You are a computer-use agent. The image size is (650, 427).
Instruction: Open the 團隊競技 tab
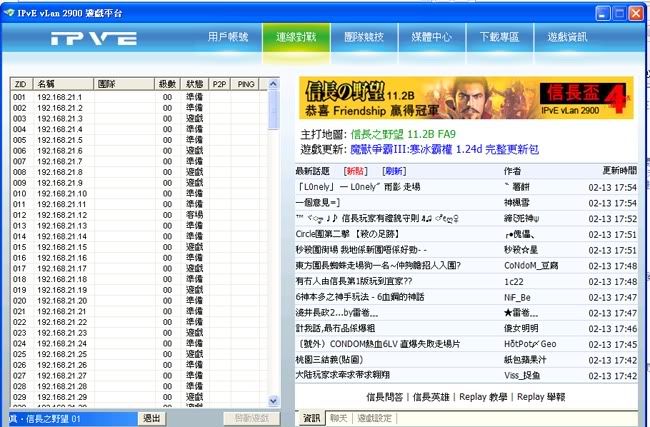pyautogui.click(x=362, y=37)
